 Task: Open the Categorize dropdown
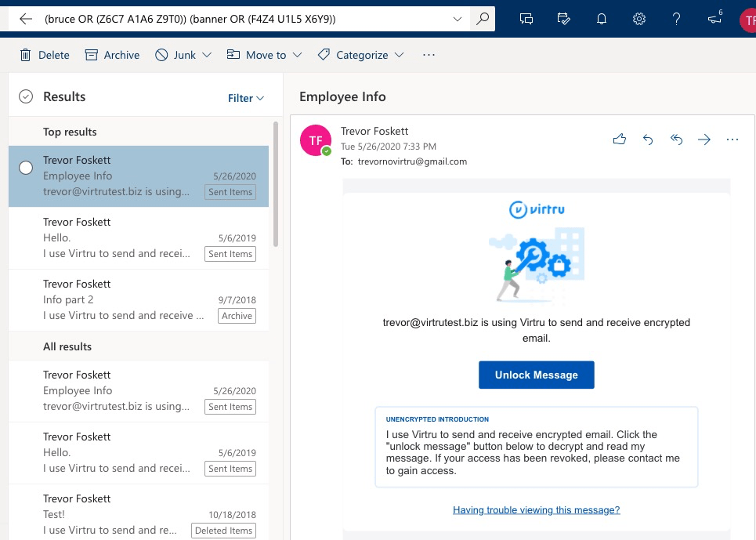399,55
